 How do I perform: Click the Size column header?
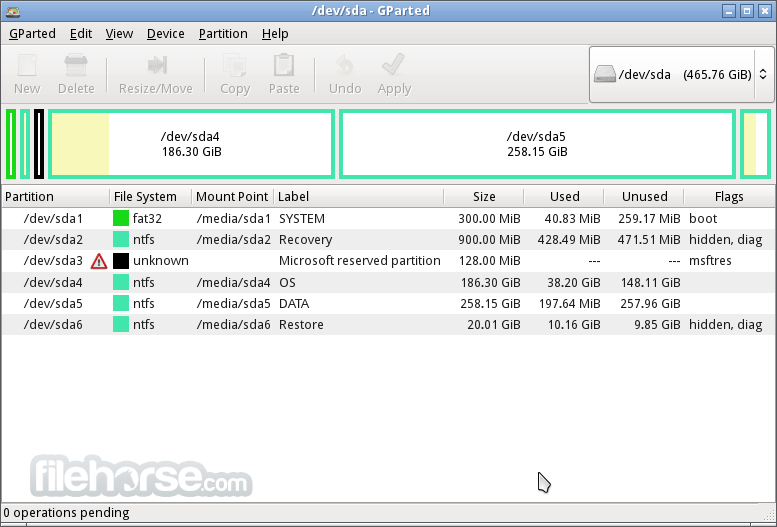pyautogui.click(x=484, y=196)
